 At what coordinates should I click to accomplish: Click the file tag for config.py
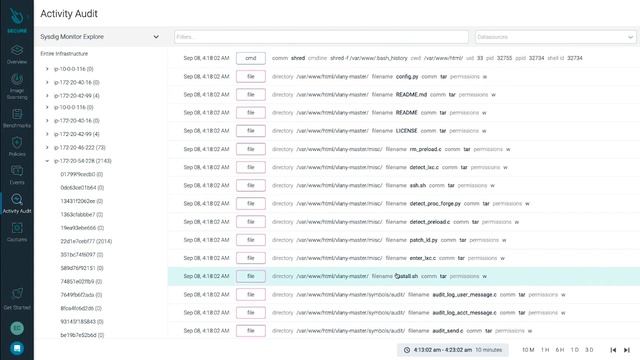(x=251, y=76)
